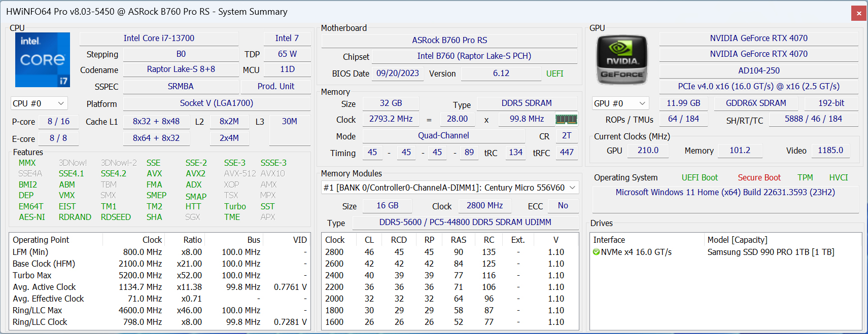Image resolution: width=868 pixels, height=334 pixels.
Task: Click the MCU 11D value
Action: coord(287,69)
